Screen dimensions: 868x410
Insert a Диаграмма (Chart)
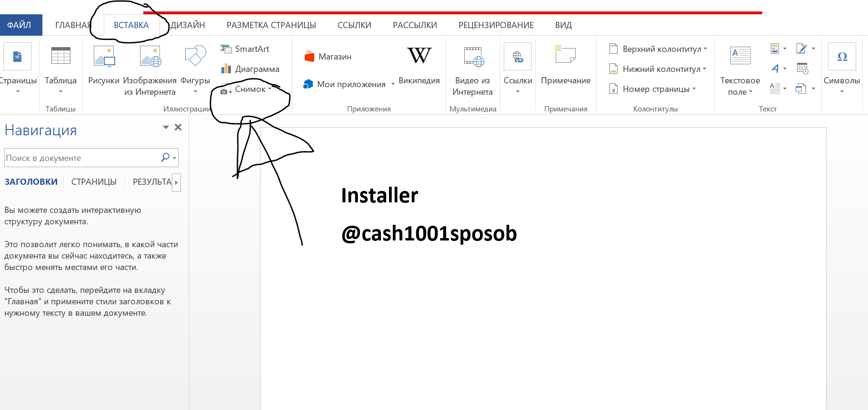pyautogui.click(x=250, y=69)
